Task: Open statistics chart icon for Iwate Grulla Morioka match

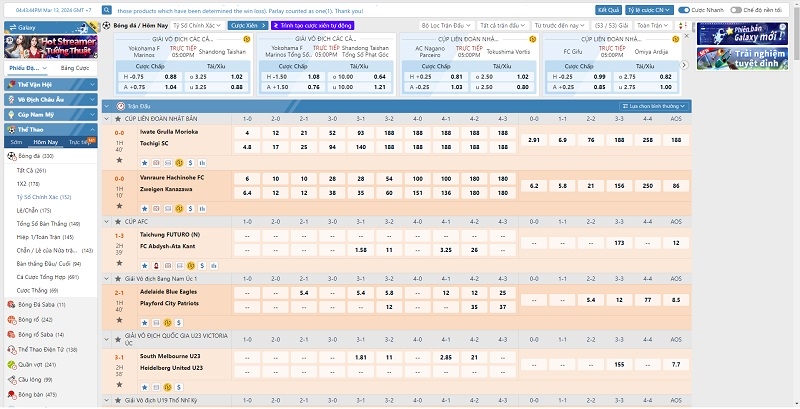Action: click(x=203, y=162)
